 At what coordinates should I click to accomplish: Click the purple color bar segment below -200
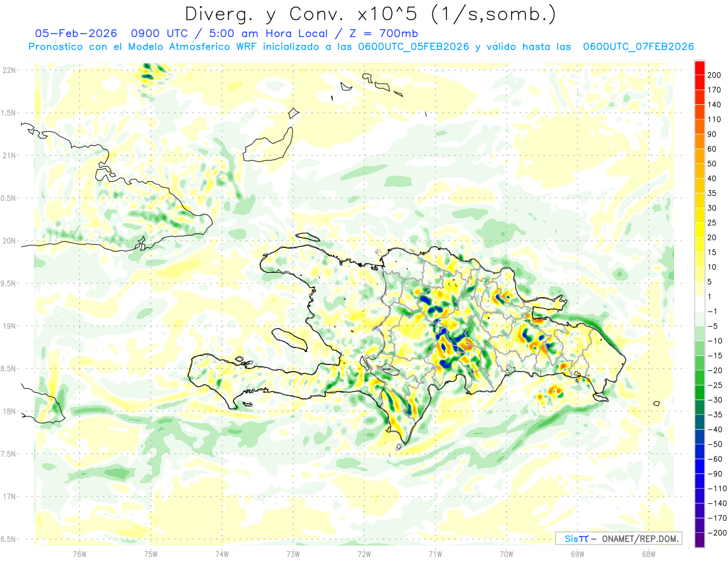(x=700, y=540)
